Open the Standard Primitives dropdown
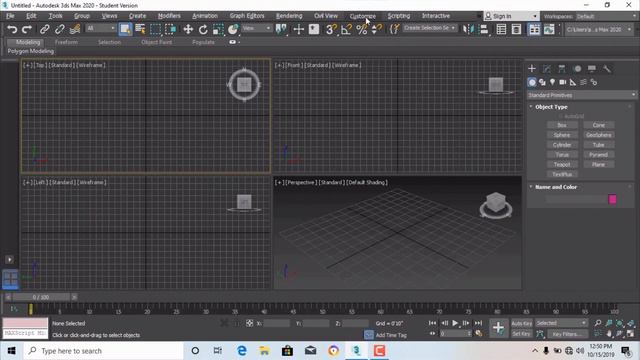 (x=581, y=95)
